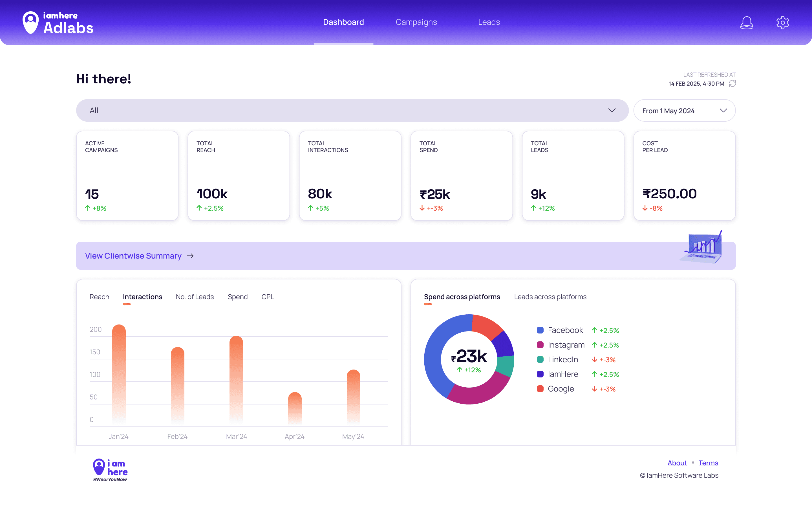812x507 pixels.
Task: Open the From 1 May 2024 dropdown
Action: point(684,111)
